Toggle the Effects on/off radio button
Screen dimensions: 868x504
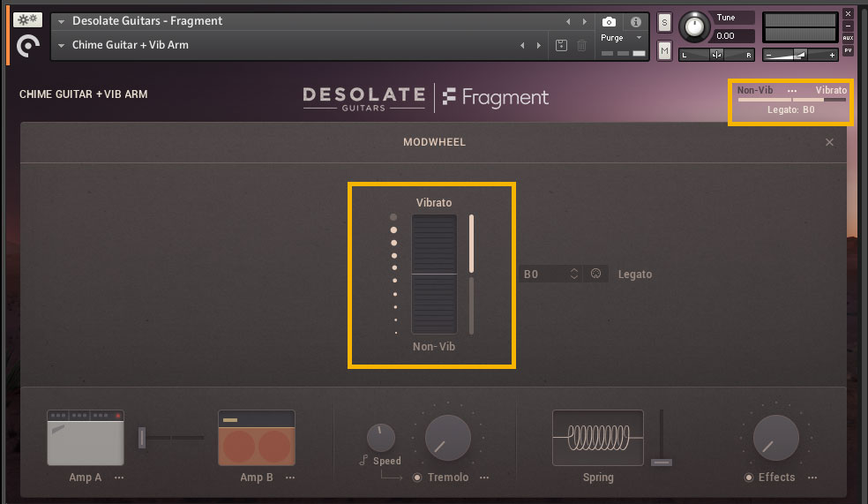(748, 478)
